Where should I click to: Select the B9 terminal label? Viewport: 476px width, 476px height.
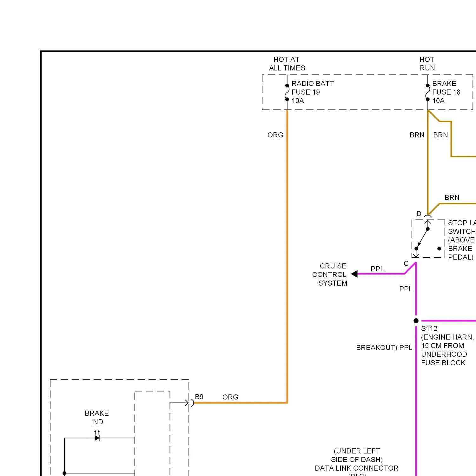(199, 397)
